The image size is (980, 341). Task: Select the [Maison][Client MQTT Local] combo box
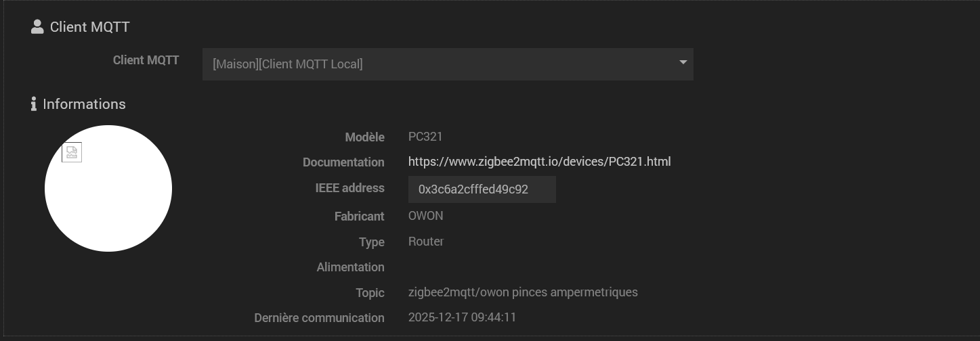[x=447, y=64]
